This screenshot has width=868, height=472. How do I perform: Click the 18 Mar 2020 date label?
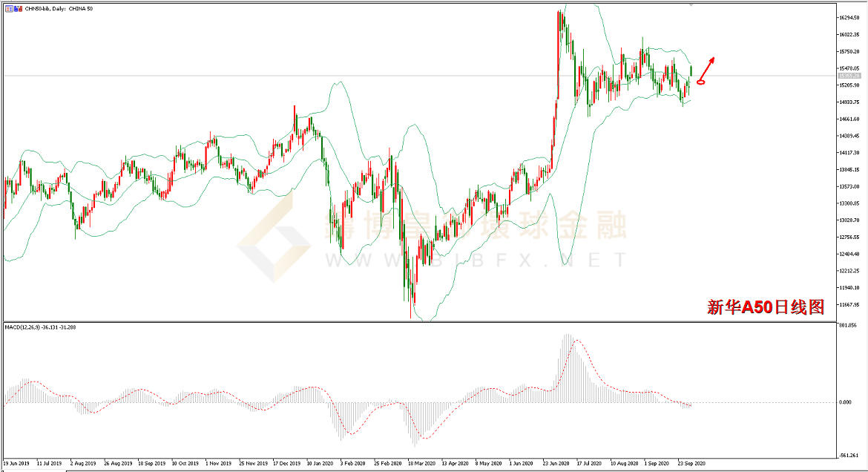click(421, 462)
